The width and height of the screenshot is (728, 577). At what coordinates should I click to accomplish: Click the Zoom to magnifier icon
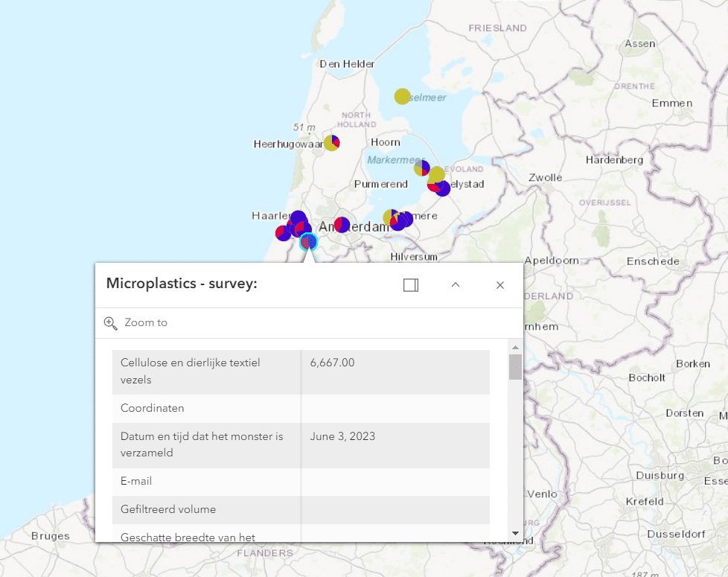click(111, 323)
